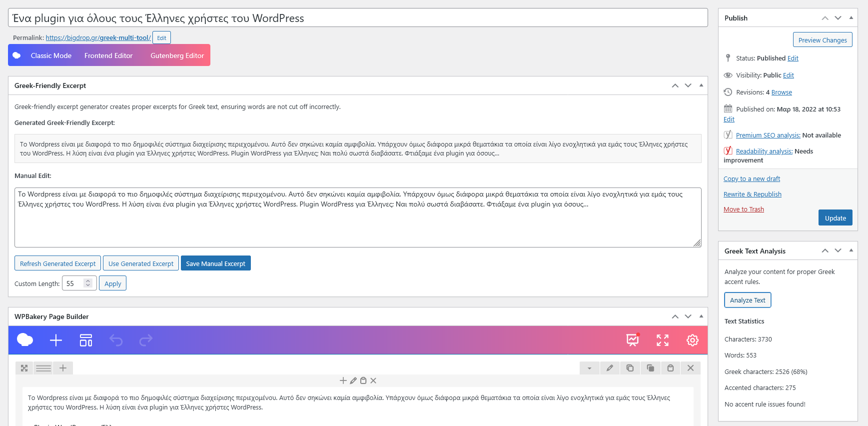This screenshot has width=868, height=426.
Task: Edit this row with pencil icon
Action: (610, 368)
